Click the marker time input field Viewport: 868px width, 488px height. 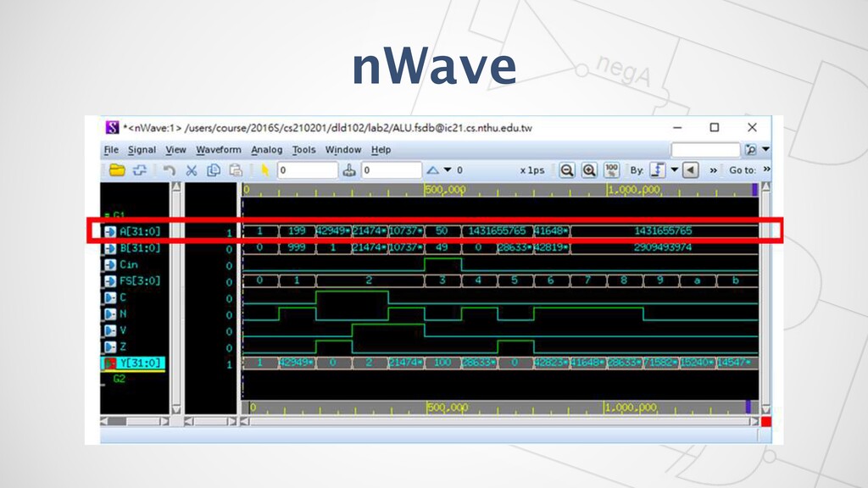(390, 170)
